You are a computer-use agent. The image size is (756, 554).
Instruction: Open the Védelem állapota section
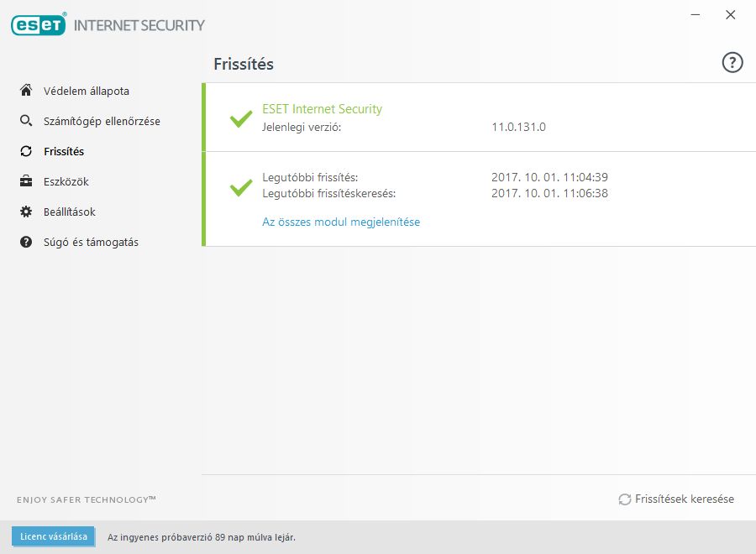click(87, 91)
